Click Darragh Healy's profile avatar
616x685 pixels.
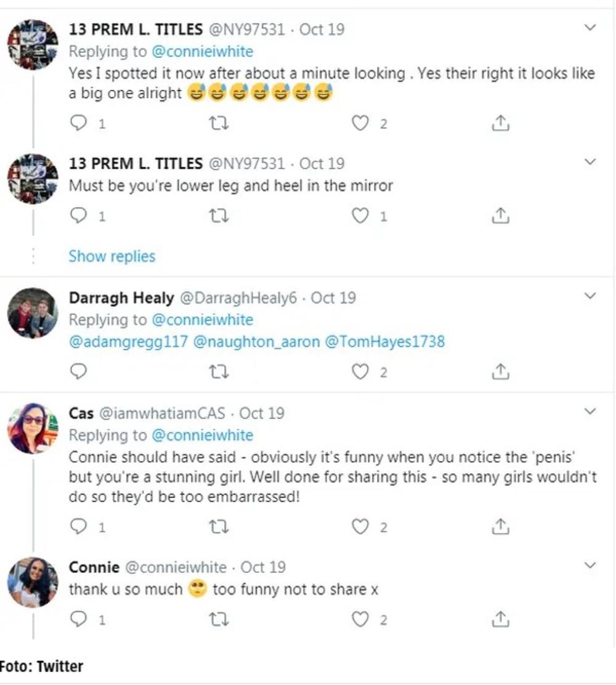pyautogui.click(x=32, y=313)
